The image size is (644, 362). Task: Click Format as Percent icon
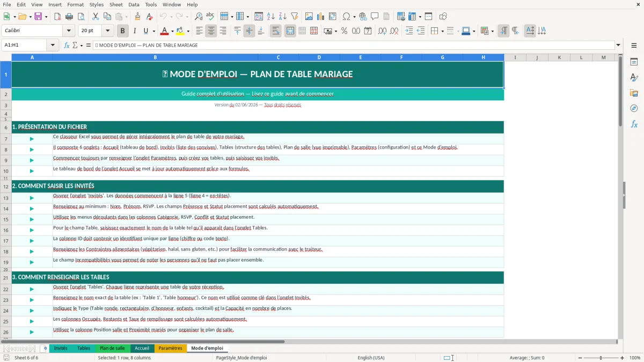(x=344, y=31)
